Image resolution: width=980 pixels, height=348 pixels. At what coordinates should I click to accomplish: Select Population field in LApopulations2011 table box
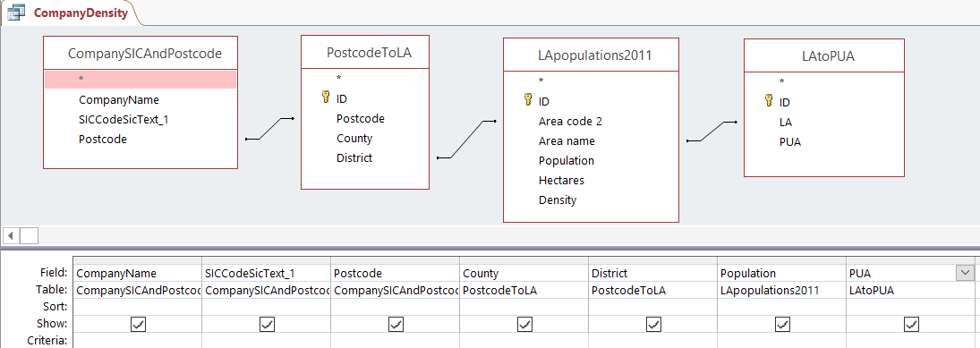click(567, 160)
